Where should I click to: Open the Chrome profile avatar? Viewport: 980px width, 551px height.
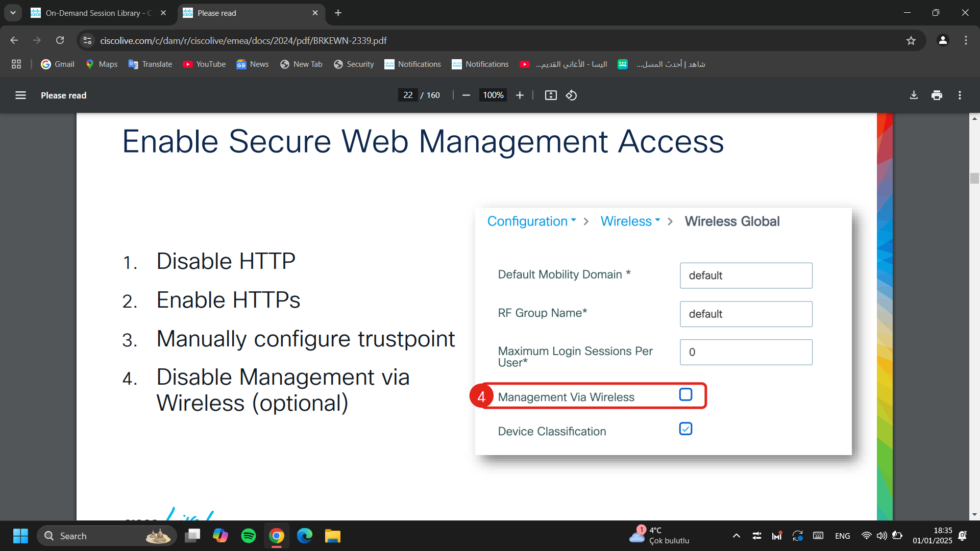[x=943, y=40]
